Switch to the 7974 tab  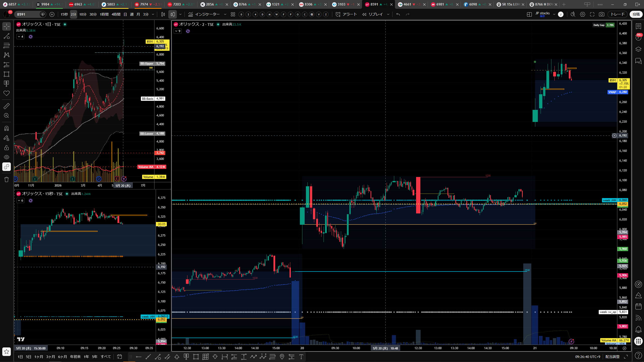(x=148, y=4)
